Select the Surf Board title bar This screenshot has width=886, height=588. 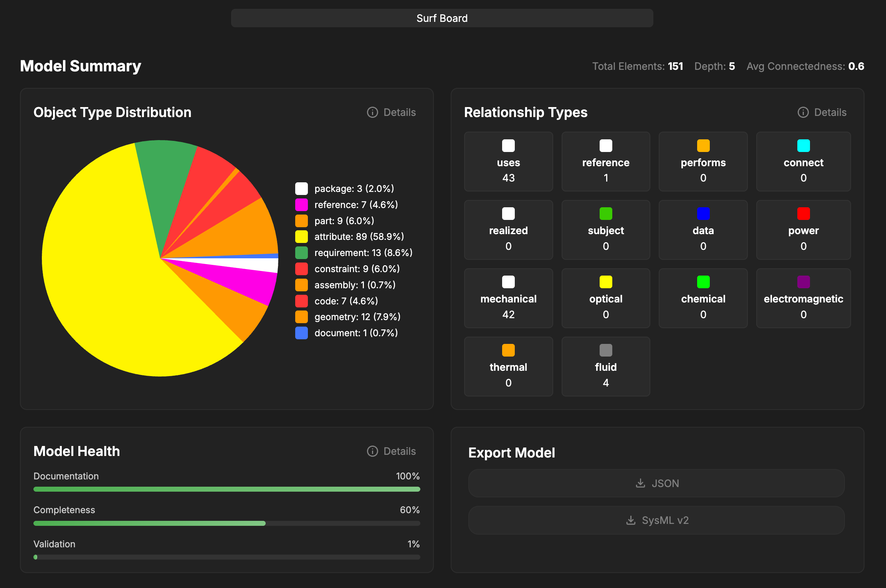click(x=442, y=18)
